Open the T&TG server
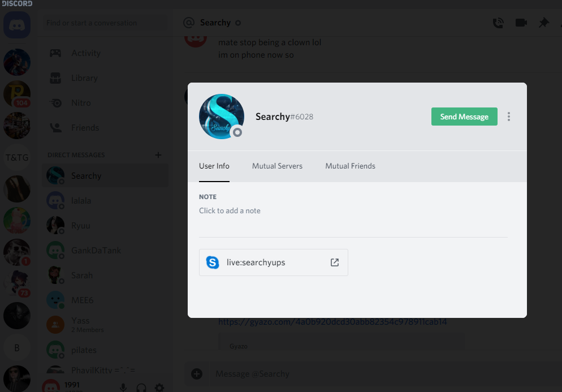The height and width of the screenshot is (392, 562). click(17, 157)
